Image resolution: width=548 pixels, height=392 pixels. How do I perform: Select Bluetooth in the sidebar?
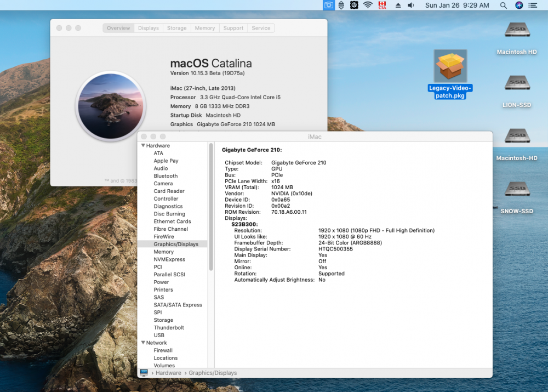(x=165, y=176)
